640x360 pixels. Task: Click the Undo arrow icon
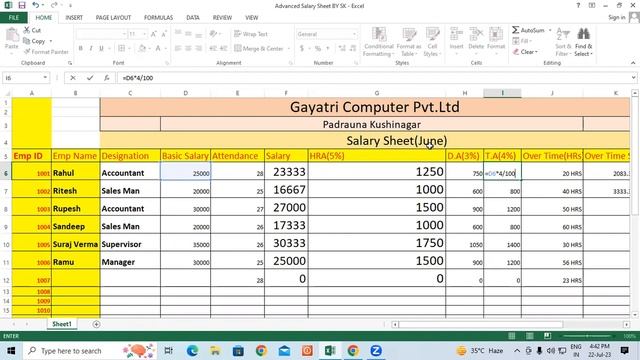[x=36, y=5]
